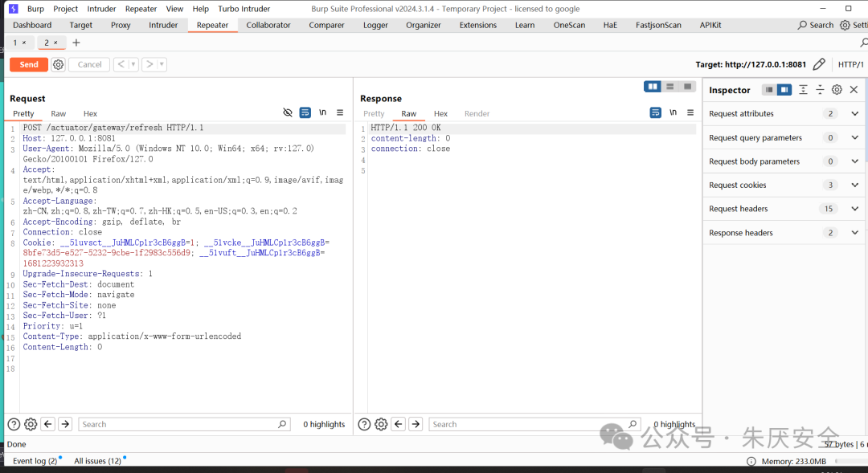Go to previous request in history

tap(121, 65)
